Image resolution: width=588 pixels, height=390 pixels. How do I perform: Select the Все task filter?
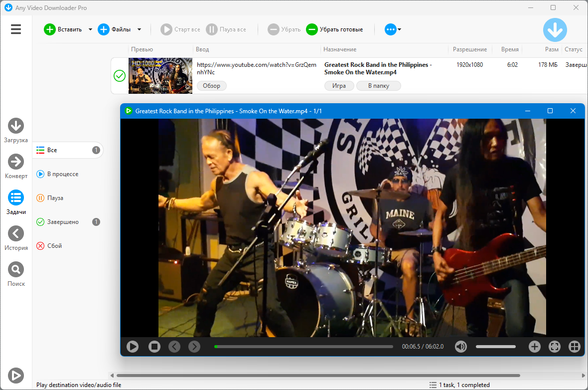coord(68,150)
